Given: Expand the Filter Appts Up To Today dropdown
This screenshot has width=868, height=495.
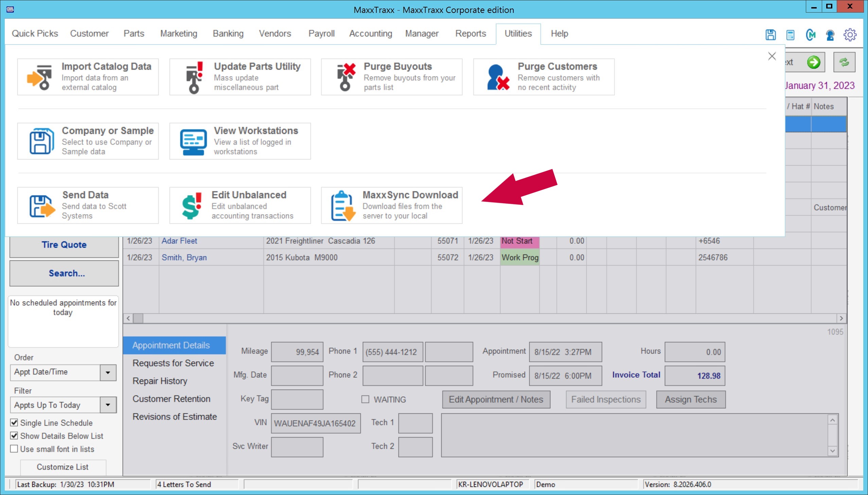Looking at the screenshot, I should click(x=108, y=405).
